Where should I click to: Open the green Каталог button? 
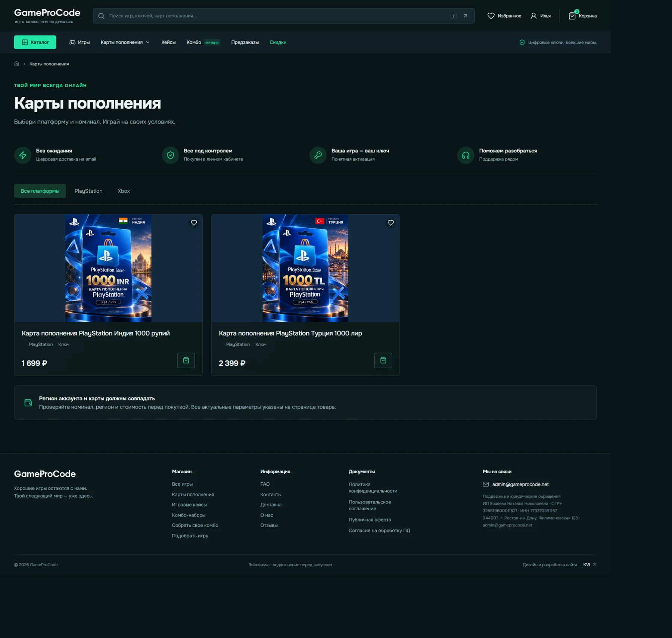click(x=35, y=42)
